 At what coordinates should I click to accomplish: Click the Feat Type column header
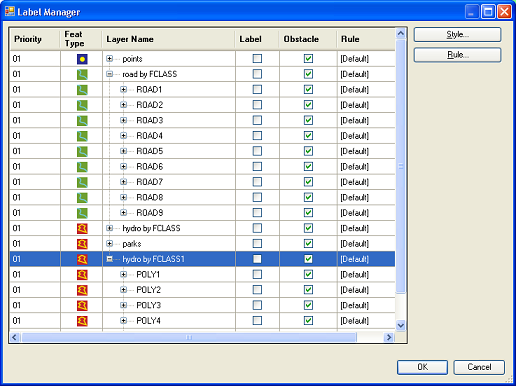(81, 39)
